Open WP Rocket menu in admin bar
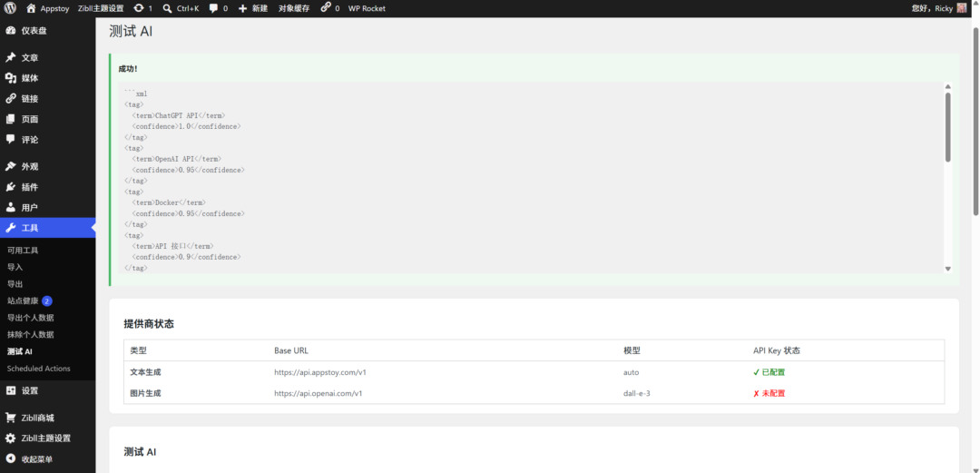This screenshot has height=473, width=980. [367, 8]
